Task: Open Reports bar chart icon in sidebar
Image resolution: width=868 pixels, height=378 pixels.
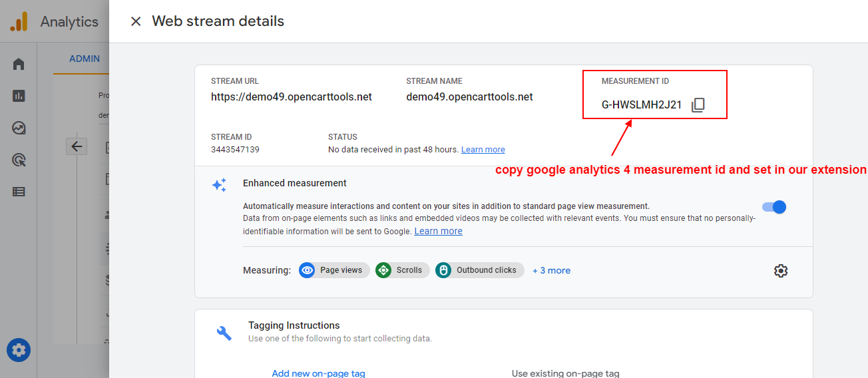Action: coord(19,96)
